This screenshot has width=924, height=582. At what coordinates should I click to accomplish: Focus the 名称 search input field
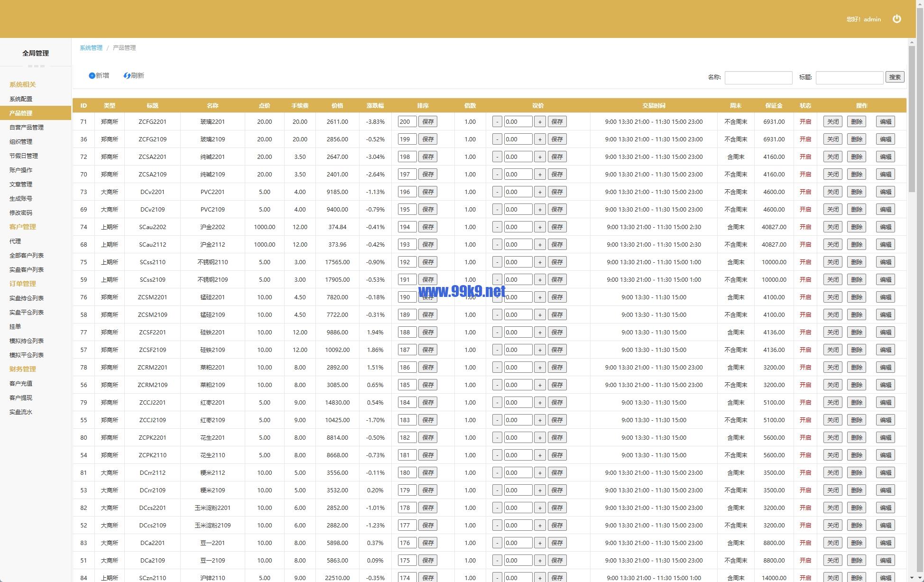[758, 77]
